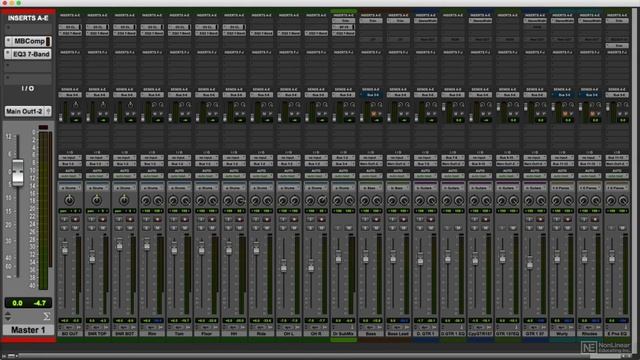Click BD OUT's first insert slot
Image resolution: width=640 pixels, height=360 pixels.
(x=70, y=27)
